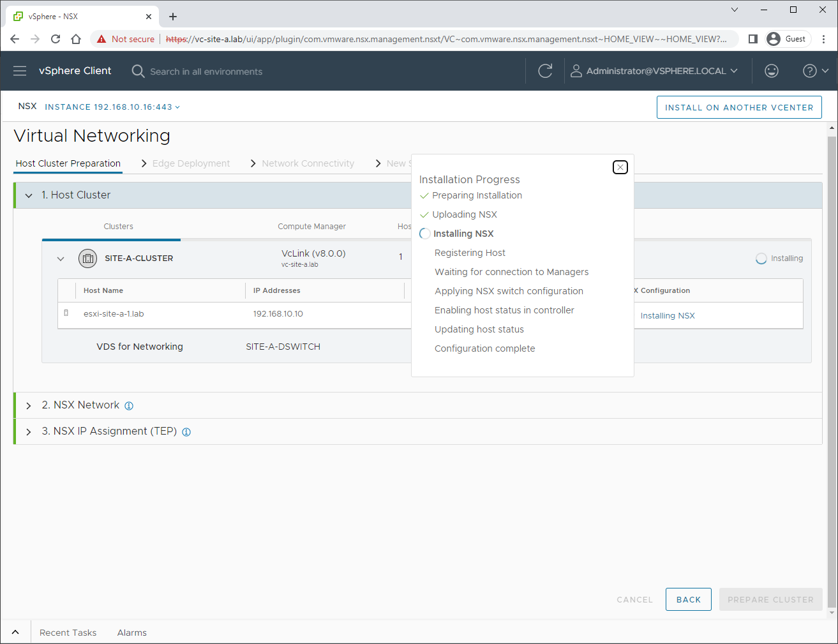Click the Back button
This screenshot has width=838, height=644.
click(689, 599)
